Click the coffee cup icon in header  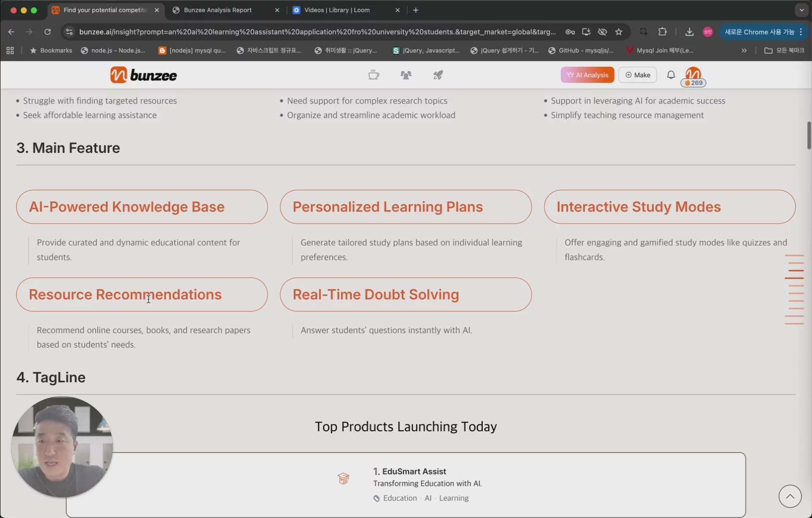pyautogui.click(x=373, y=75)
